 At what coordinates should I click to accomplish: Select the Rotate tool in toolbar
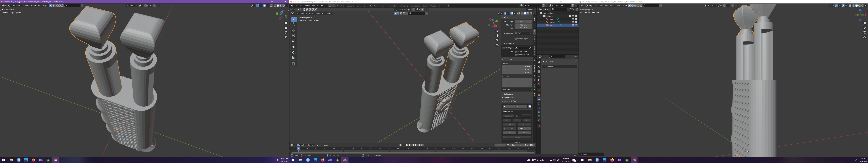coord(294,36)
